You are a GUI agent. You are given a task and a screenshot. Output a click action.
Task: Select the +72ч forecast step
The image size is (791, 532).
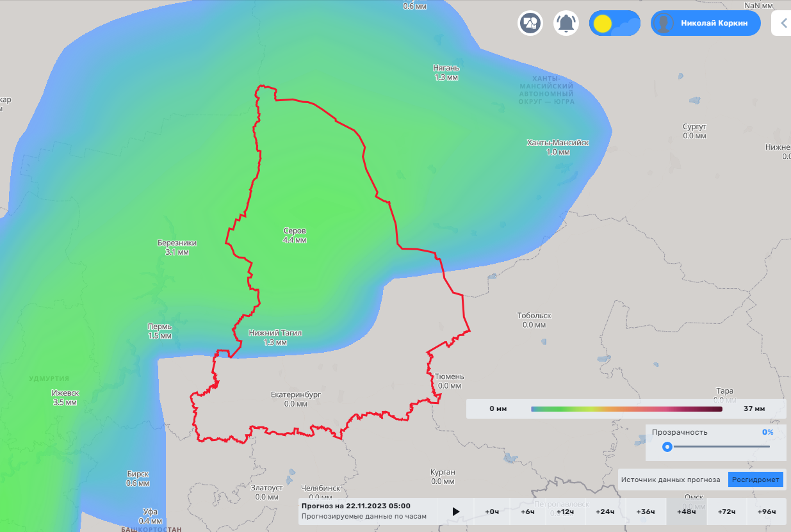(726, 512)
